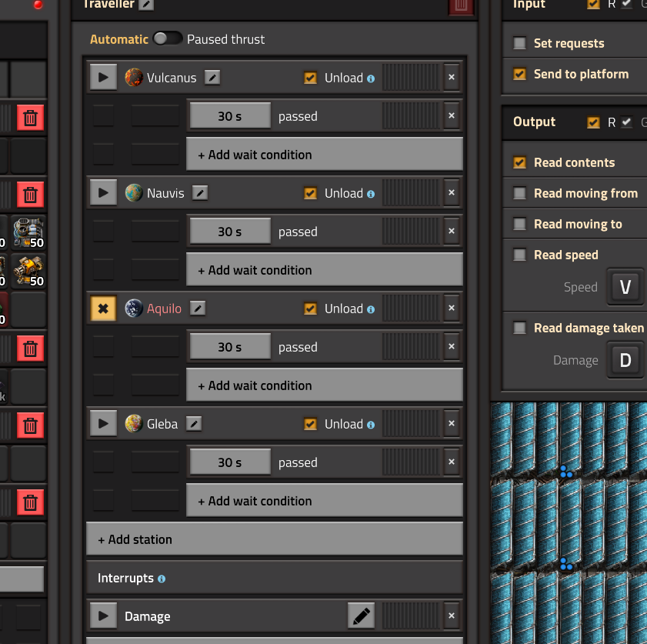Screen dimensions: 647x644
Task: Enable Read damage taken checkbox
Action: (x=519, y=328)
